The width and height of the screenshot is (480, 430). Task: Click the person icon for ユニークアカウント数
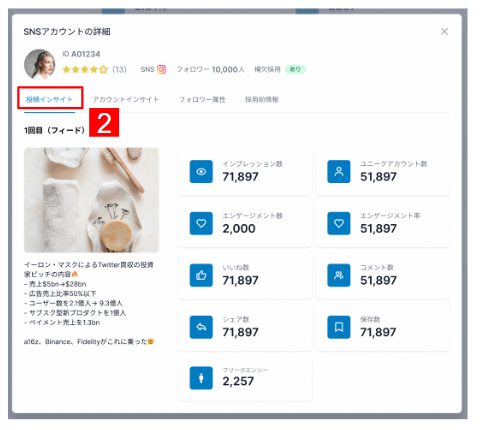(339, 172)
